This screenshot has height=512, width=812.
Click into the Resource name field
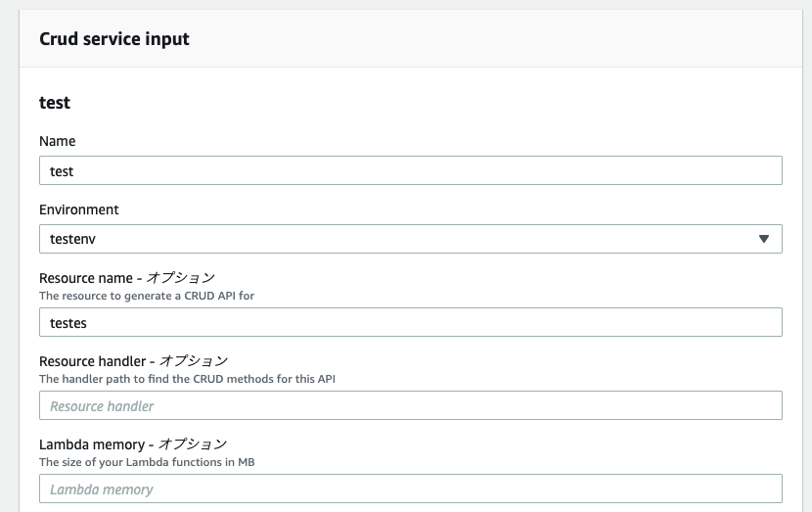tap(411, 322)
